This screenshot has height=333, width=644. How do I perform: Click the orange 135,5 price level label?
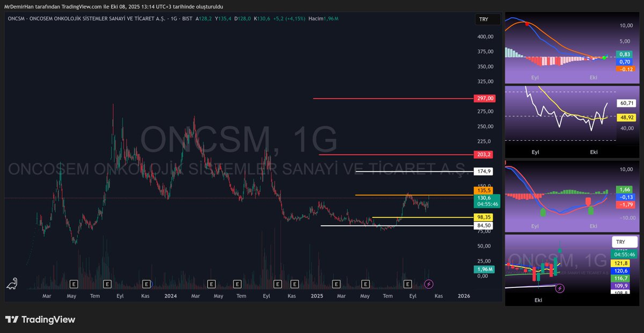tap(484, 190)
